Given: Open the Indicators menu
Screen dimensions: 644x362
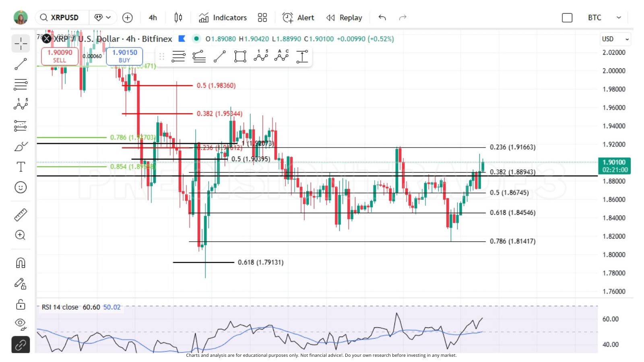Looking at the screenshot, I should pos(223,18).
